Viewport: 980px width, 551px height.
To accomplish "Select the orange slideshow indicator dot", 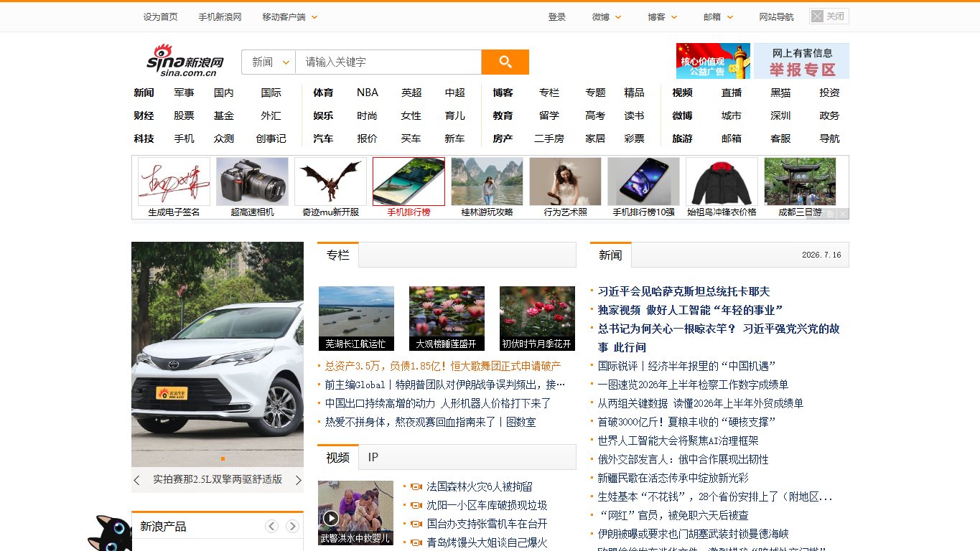I will (x=223, y=458).
